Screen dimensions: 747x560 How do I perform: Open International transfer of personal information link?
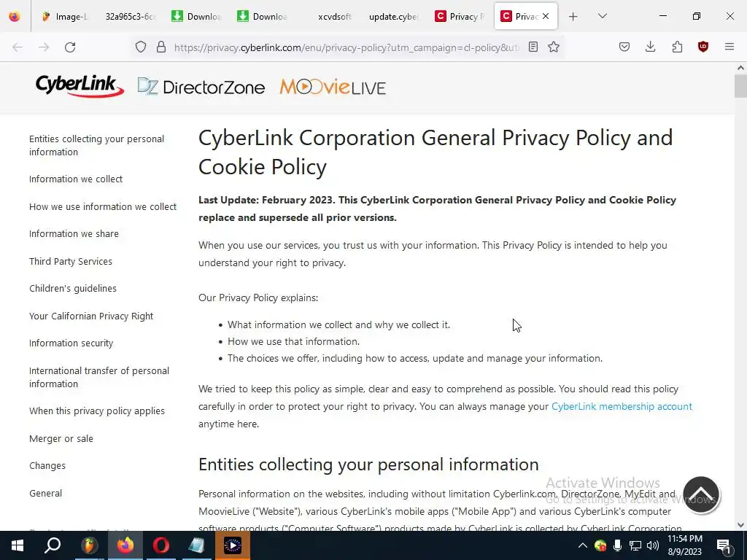[99, 377]
